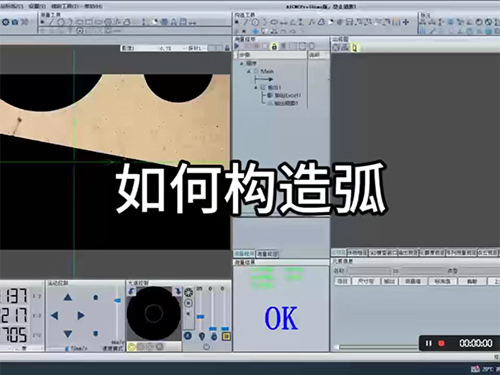Select the circle measurement tool
This screenshot has height=375, width=500.
point(61,22)
